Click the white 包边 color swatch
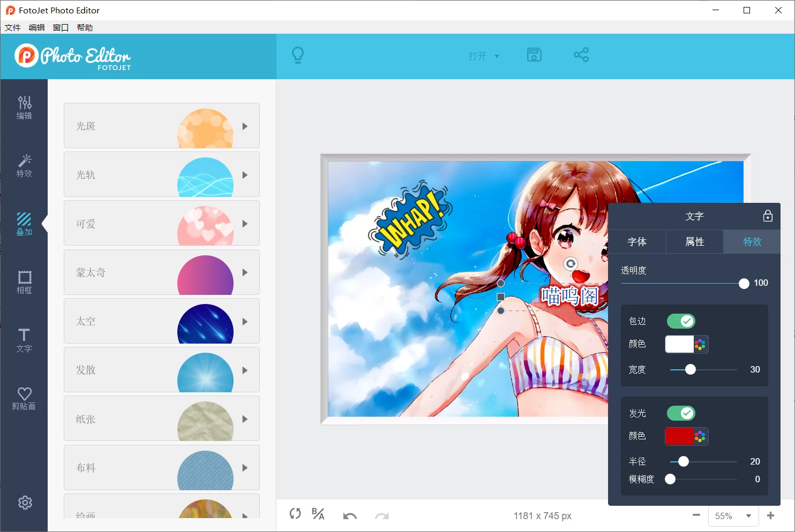Viewport: 795px width, 532px height. (679, 344)
